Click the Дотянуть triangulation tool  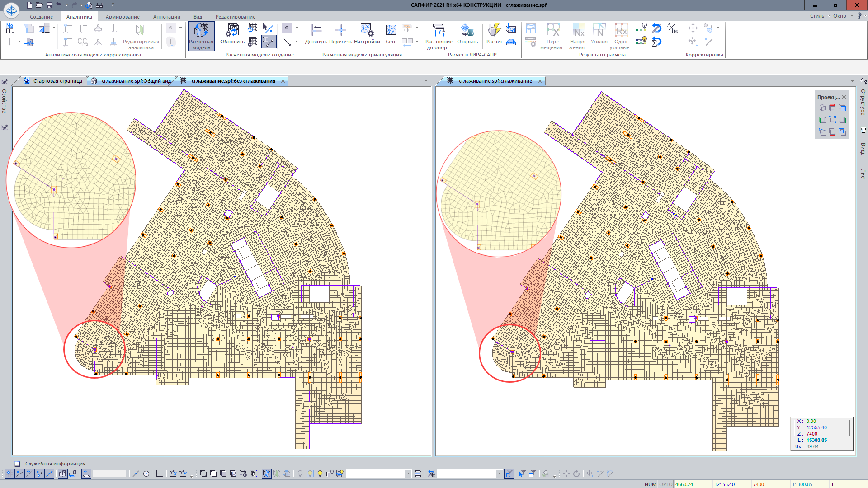coord(316,31)
